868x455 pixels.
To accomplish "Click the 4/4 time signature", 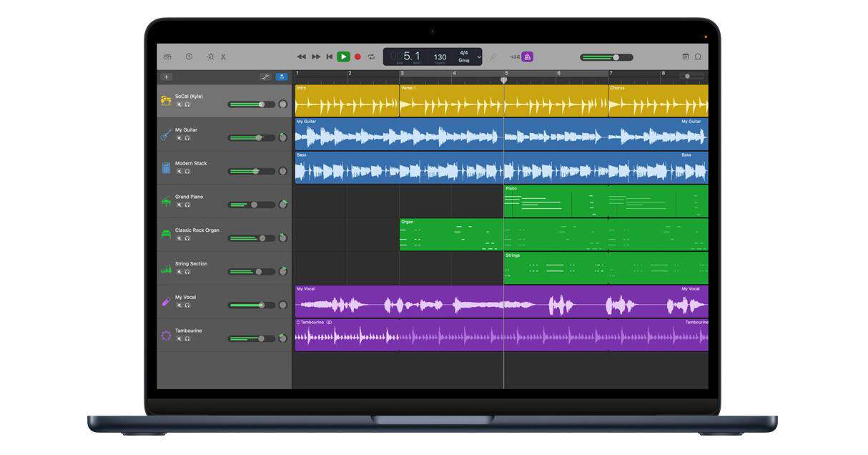I will (x=464, y=52).
